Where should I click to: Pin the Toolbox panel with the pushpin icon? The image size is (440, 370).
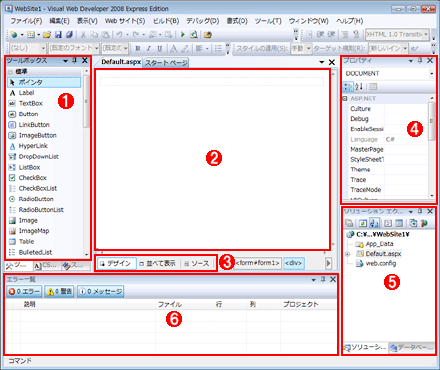click(75, 60)
